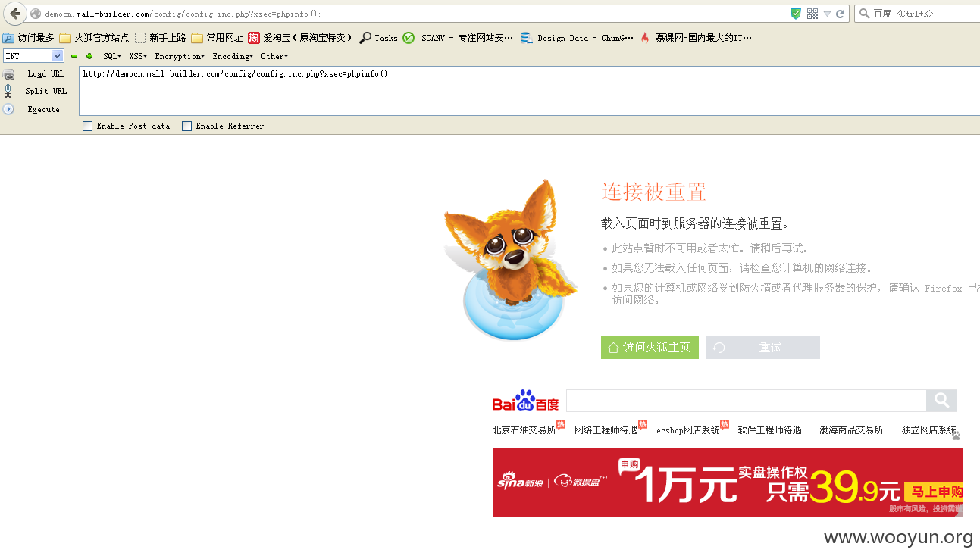Click the 重试 retry button

coord(763,348)
